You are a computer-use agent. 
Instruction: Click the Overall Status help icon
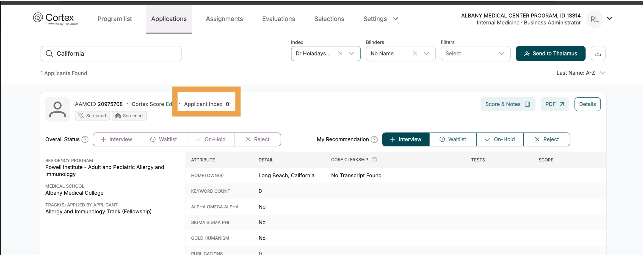tap(85, 139)
